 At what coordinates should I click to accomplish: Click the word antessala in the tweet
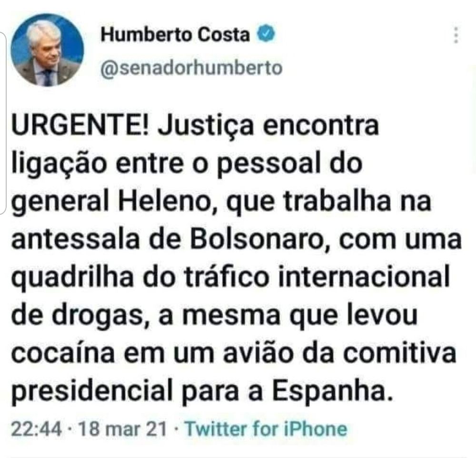pyautogui.click(x=75, y=240)
